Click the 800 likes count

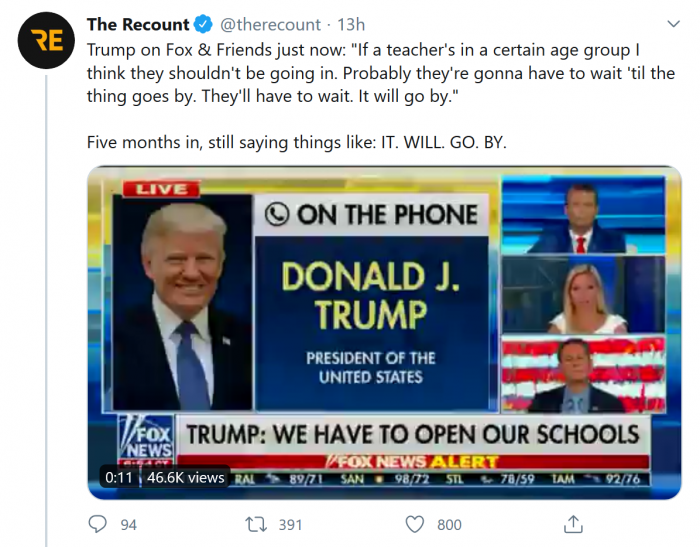(449, 524)
